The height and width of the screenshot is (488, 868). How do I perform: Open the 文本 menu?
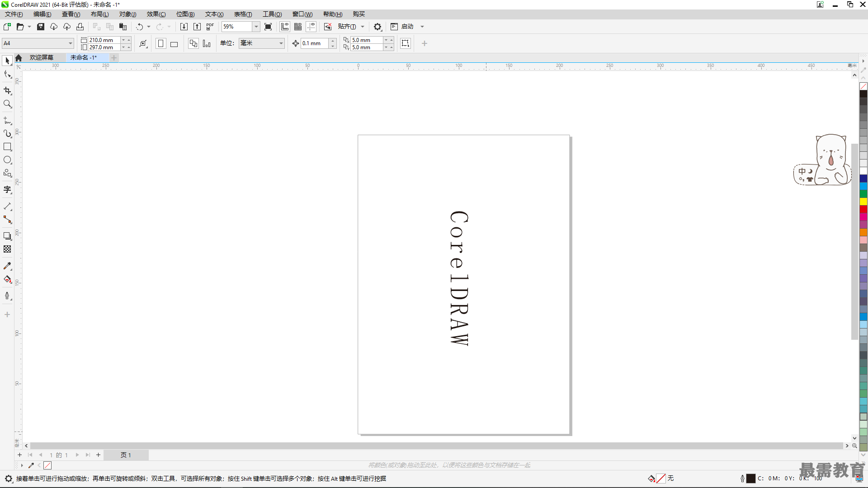pyautogui.click(x=214, y=14)
